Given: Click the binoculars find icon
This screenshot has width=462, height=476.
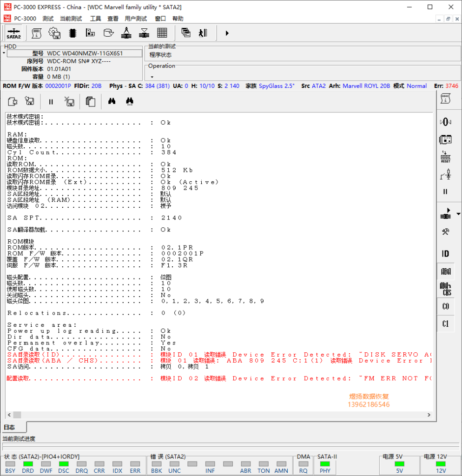Looking at the screenshot, I should [x=112, y=101].
